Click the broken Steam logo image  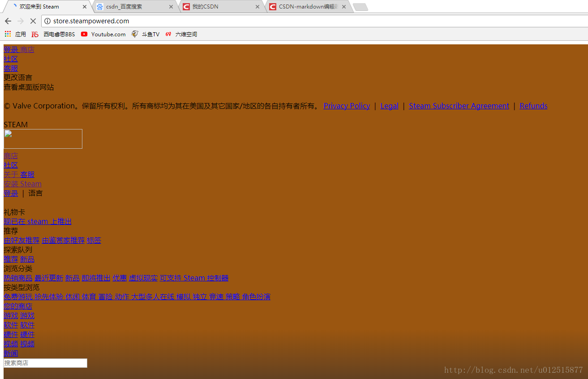click(43, 139)
